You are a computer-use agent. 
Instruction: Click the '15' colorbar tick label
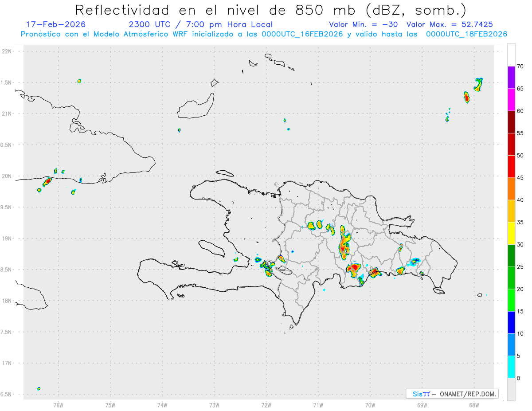[x=520, y=311]
